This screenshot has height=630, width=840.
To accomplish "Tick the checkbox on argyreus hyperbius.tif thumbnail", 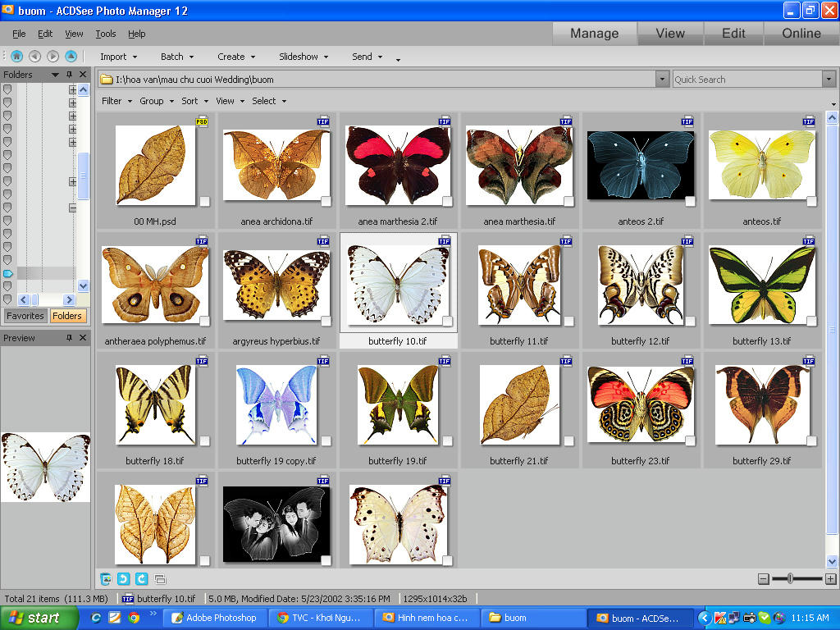I will click(326, 321).
